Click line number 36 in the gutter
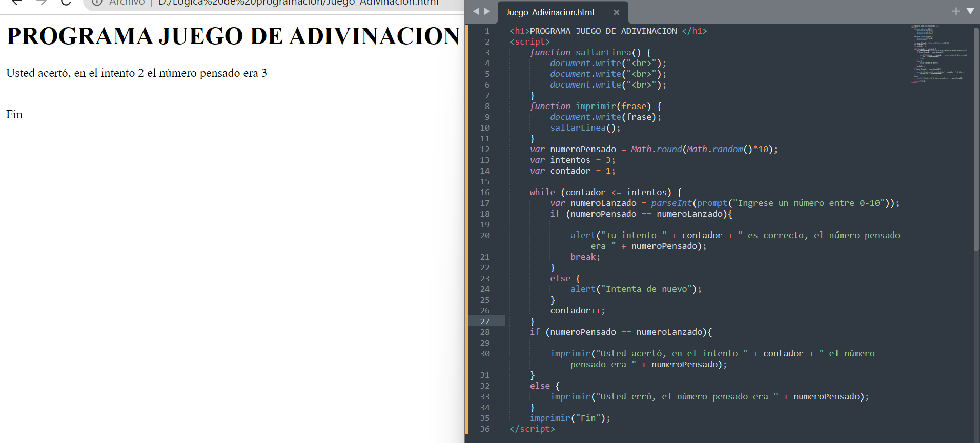980x443 pixels. (485, 429)
